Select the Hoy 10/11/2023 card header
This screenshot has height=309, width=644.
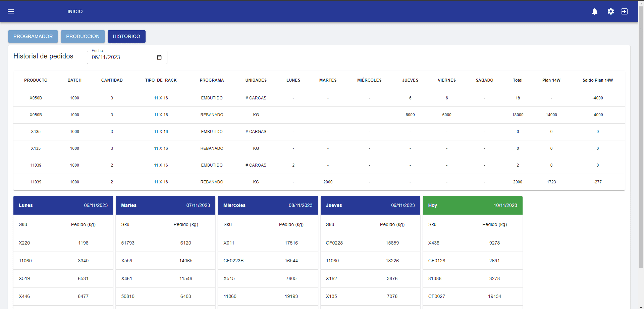coord(472,205)
